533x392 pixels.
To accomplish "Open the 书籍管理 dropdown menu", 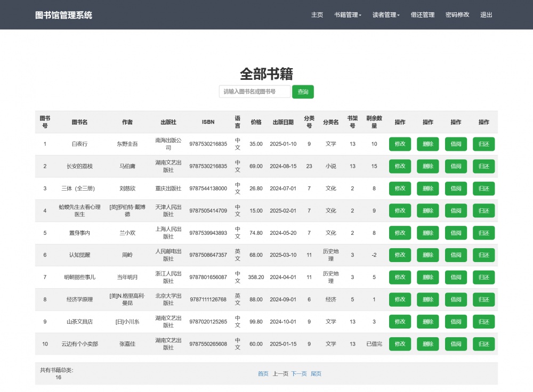I will 348,15.
